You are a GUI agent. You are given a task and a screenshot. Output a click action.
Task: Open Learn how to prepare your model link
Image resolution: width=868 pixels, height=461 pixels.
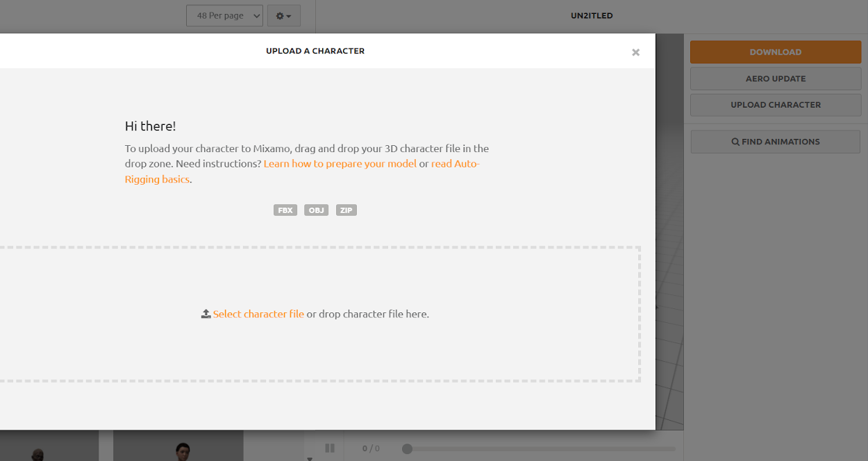(340, 164)
